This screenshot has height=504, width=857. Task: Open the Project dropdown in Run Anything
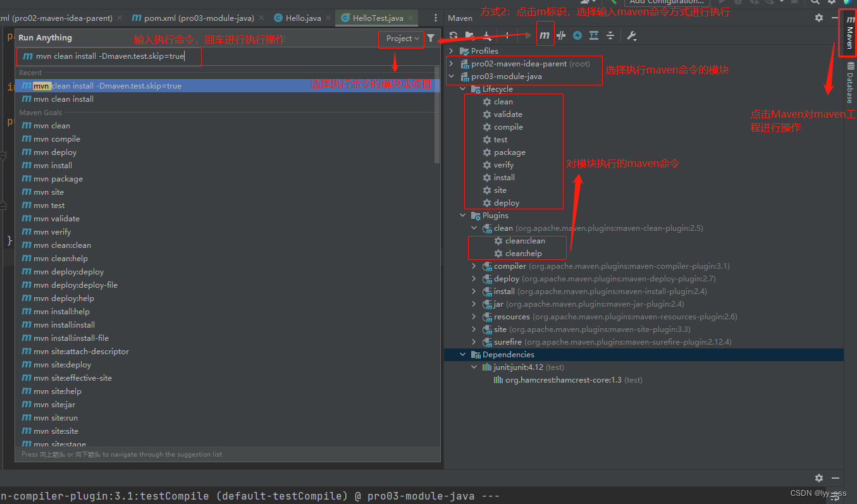(403, 39)
